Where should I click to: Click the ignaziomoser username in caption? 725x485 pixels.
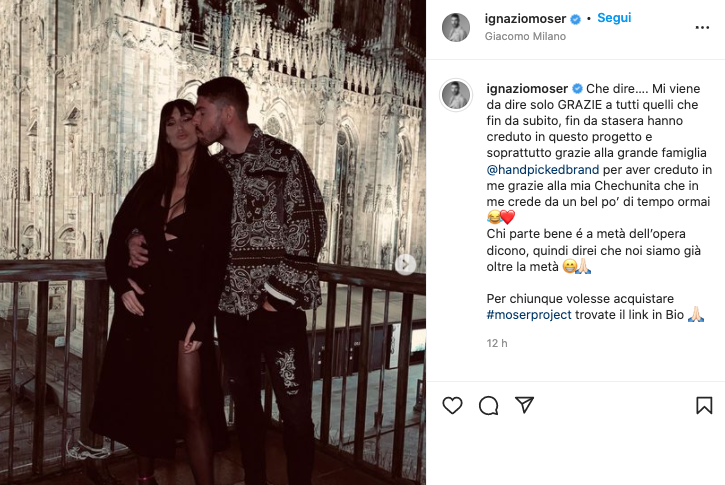[527, 89]
